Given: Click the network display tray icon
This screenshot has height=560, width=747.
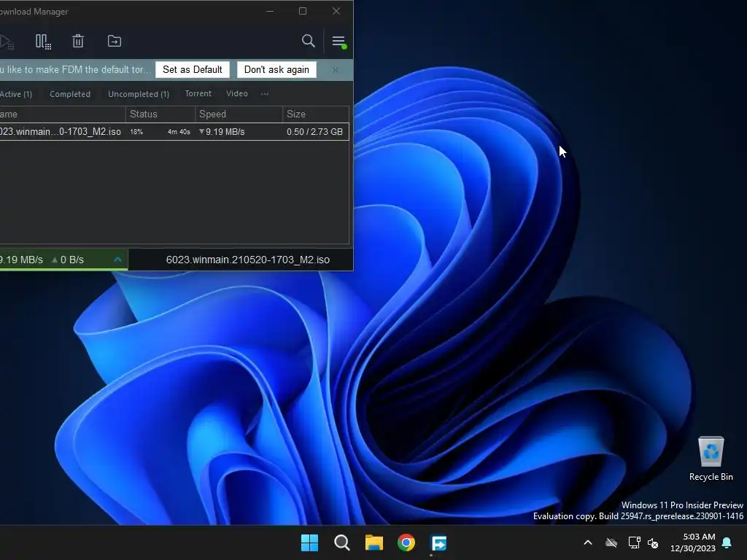Looking at the screenshot, I should (x=634, y=542).
